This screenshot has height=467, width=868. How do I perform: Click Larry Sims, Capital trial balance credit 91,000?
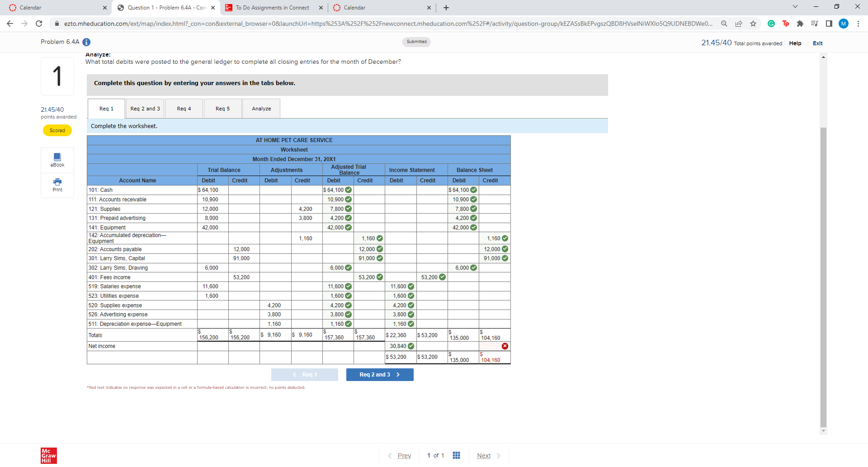(x=241, y=258)
